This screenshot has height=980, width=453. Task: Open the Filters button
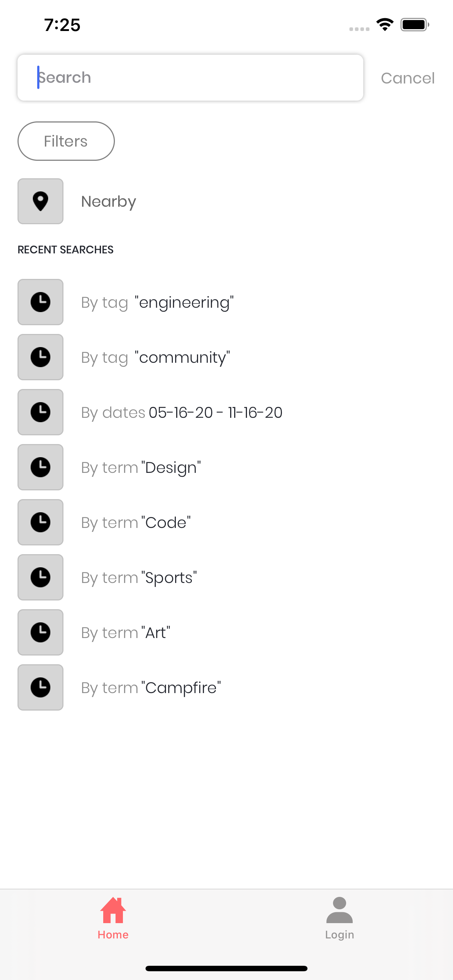tap(66, 141)
